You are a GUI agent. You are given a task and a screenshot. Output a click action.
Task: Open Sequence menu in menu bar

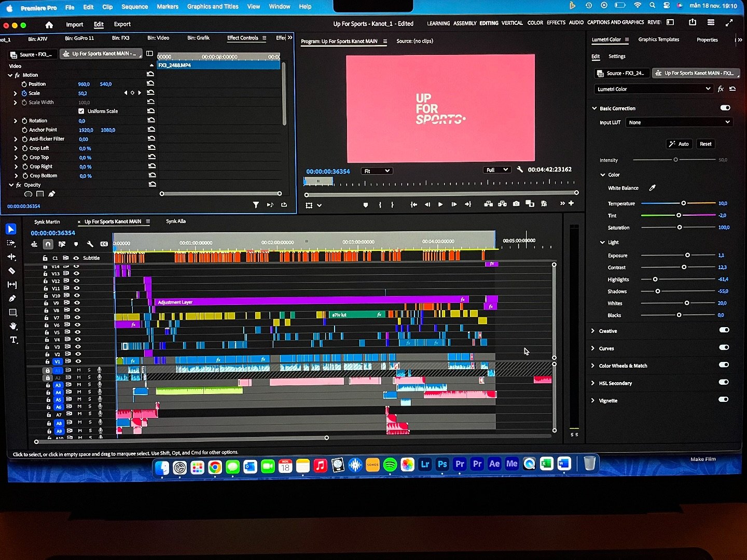(135, 7)
